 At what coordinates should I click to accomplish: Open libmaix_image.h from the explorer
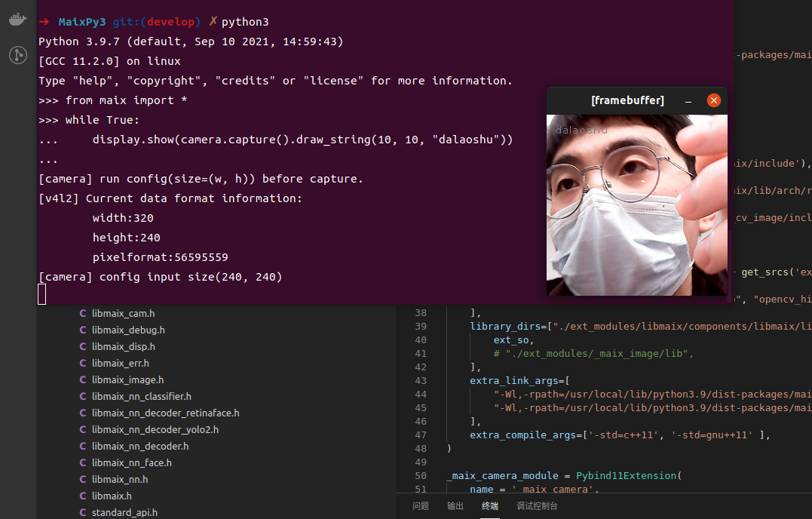click(x=127, y=379)
